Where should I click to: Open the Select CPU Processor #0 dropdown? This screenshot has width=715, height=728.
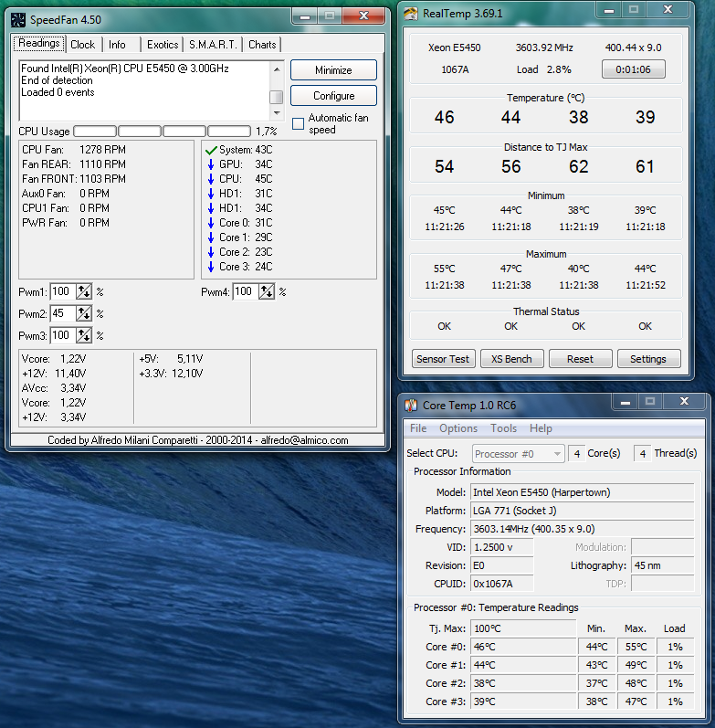coord(519,454)
